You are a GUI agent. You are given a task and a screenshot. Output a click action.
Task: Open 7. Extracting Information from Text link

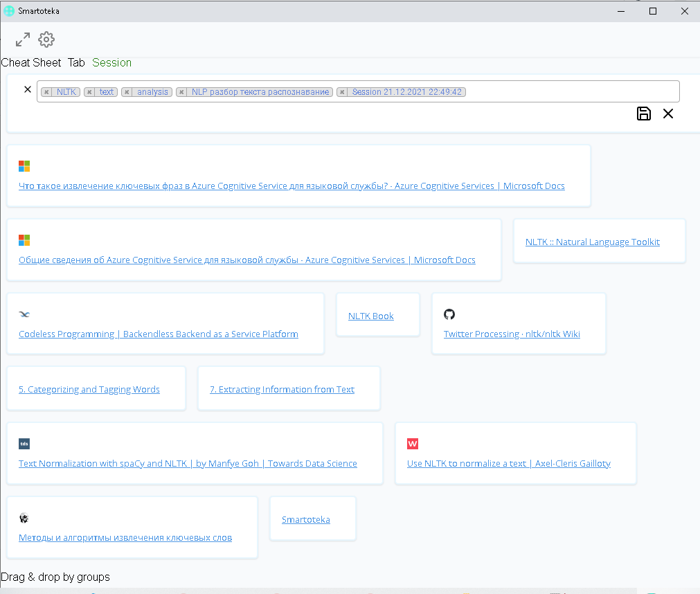click(x=282, y=389)
